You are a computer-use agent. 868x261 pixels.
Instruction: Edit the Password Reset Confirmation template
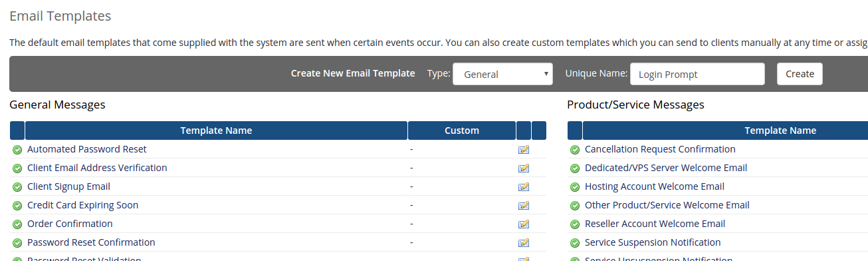[524, 242]
